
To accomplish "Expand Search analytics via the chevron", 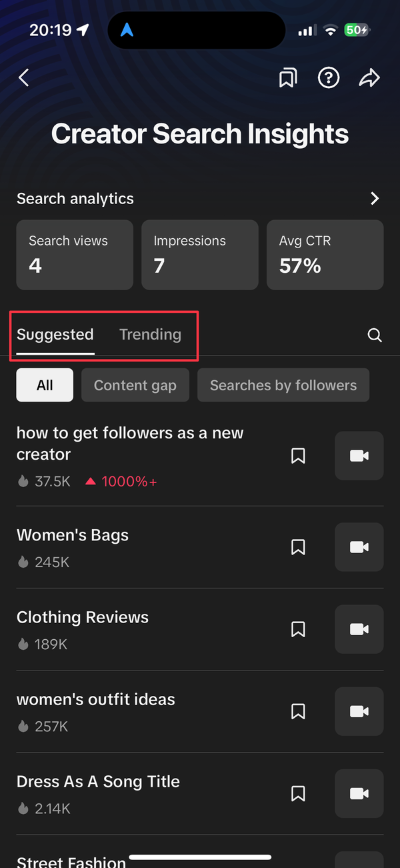I will point(375,198).
